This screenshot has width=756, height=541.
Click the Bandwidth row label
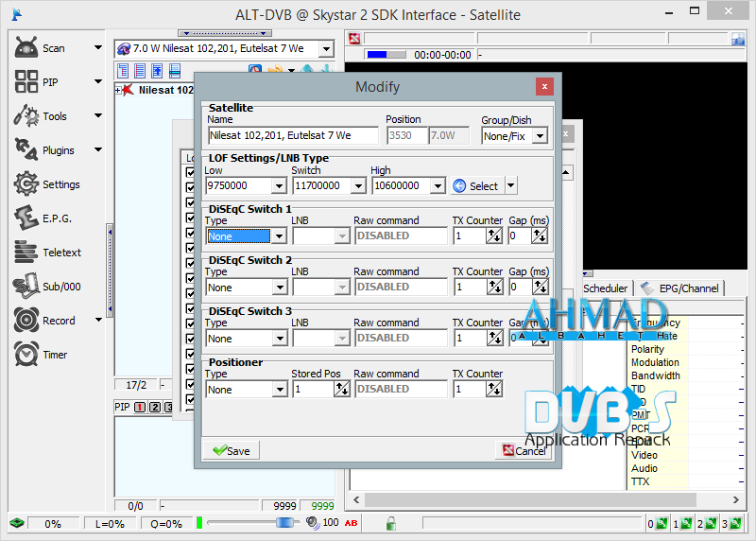coord(656,375)
